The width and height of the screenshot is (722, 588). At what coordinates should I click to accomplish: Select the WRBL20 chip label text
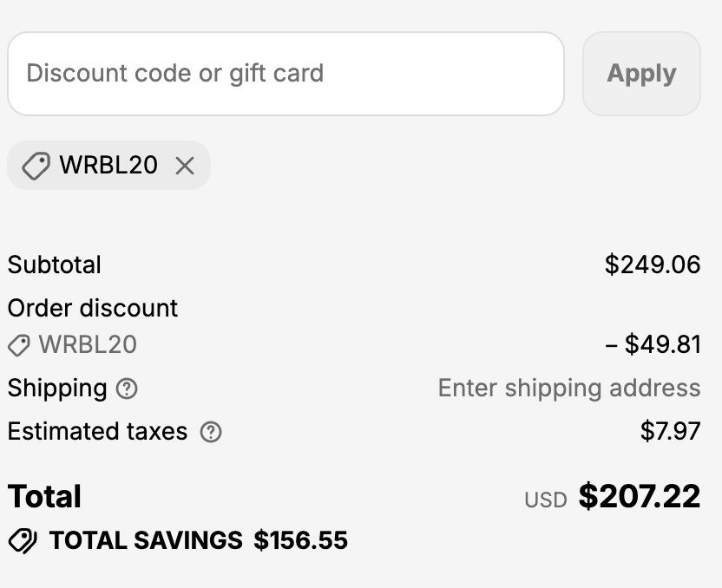click(x=108, y=165)
